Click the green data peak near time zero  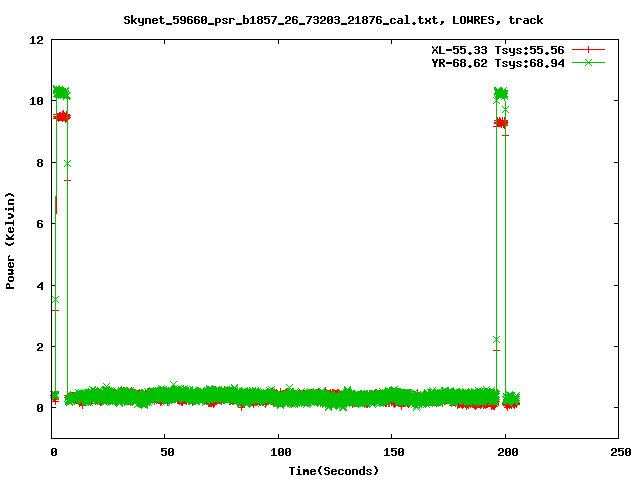[61, 93]
